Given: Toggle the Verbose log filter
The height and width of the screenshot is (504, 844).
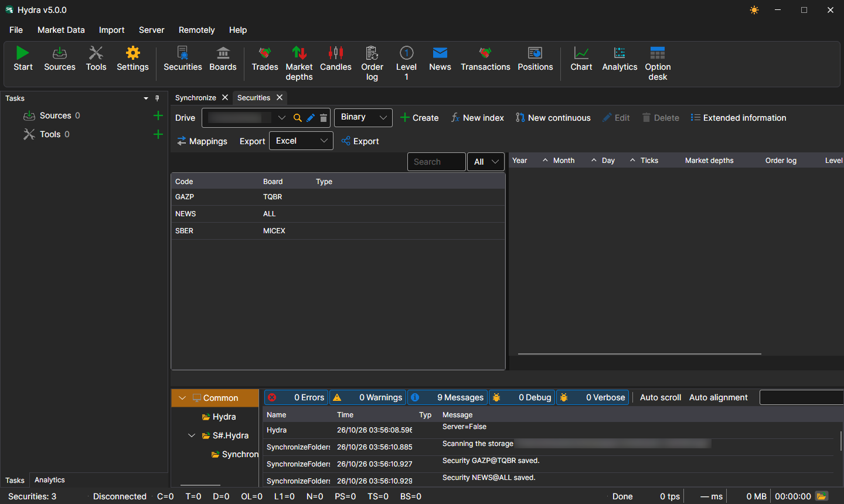Looking at the screenshot, I should pyautogui.click(x=593, y=397).
